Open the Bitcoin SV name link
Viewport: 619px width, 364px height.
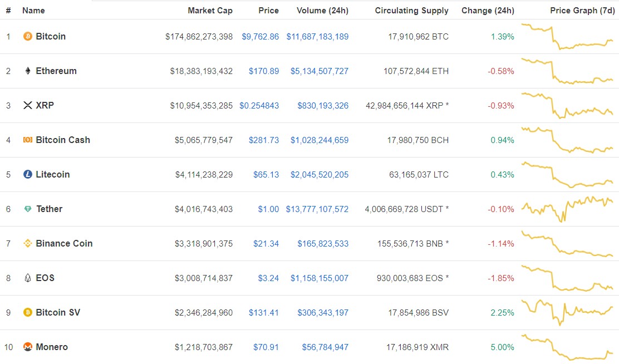coord(58,312)
